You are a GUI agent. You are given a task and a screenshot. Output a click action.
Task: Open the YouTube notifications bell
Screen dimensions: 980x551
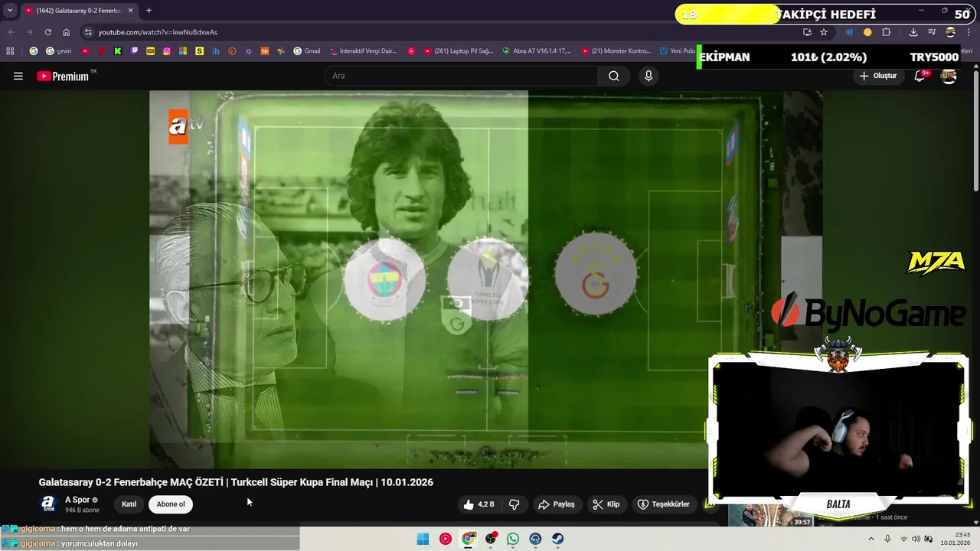pyautogui.click(x=920, y=76)
